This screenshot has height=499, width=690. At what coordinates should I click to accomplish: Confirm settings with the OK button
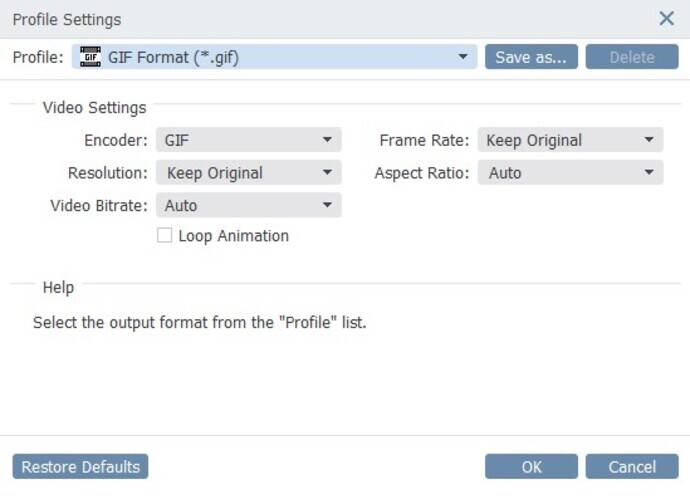531,466
